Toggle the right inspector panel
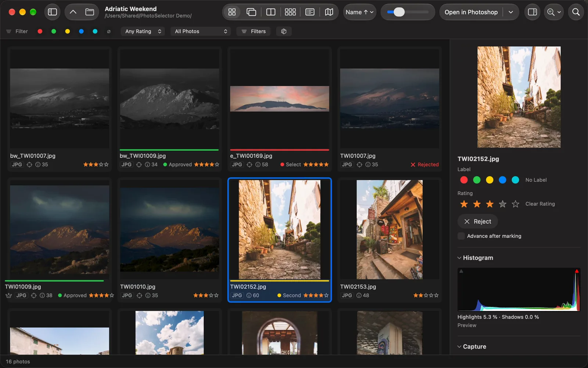588x368 pixels. pyautogui.click(x=533, y=12)
